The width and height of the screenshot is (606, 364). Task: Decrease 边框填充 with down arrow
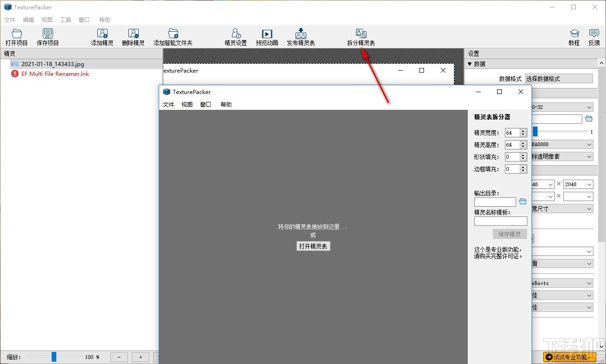click(524, 171)
